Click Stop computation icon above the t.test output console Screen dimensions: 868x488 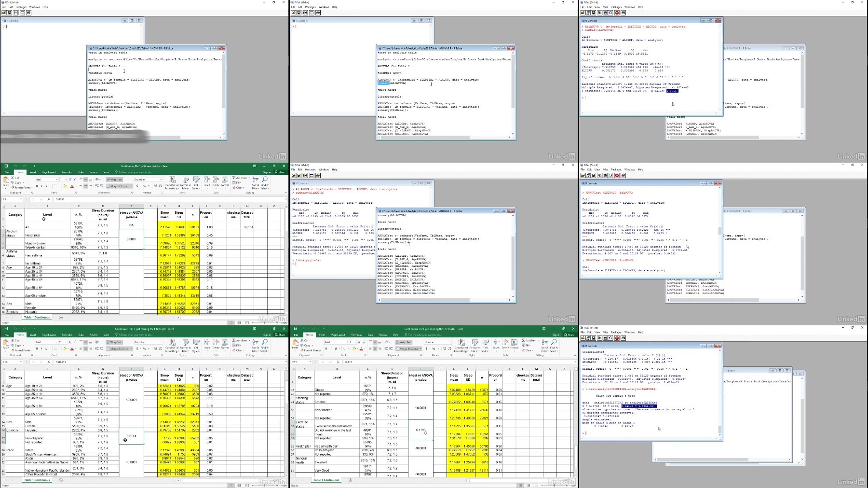(617, 338)
